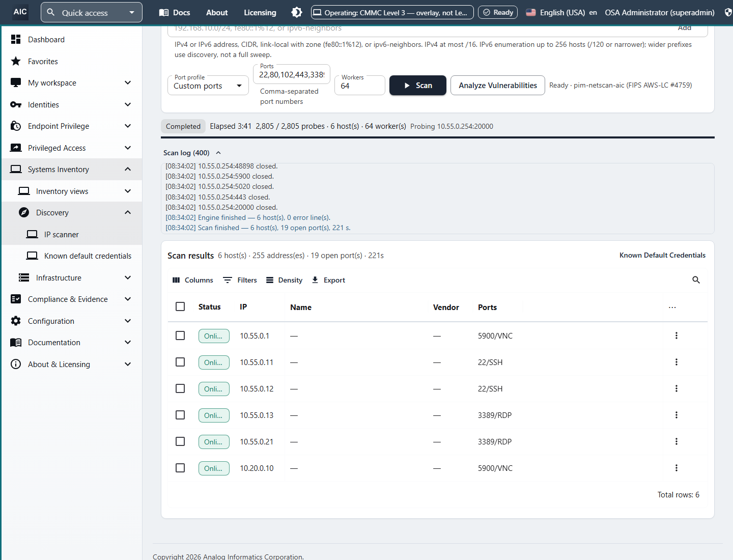Open row actions for 10.55.0.12
733x560 pixels.
point(676,388)
